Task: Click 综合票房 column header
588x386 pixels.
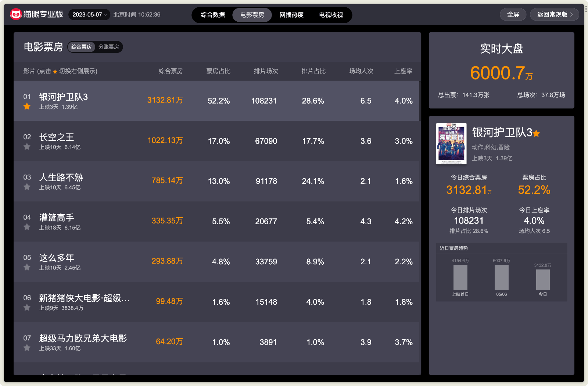Action: coord(171,71)
